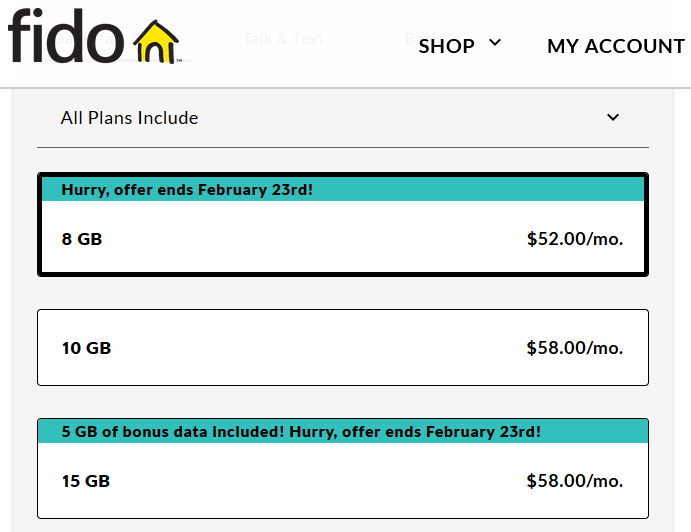The width and height of the screenshot is (691, 532).
Task: Open the SHOP menu
Action: click(x=446, y=46)
